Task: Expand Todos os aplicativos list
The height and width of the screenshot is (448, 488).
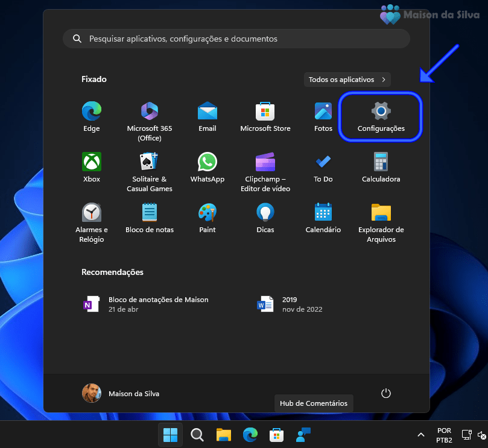Action: pos(347,80)
